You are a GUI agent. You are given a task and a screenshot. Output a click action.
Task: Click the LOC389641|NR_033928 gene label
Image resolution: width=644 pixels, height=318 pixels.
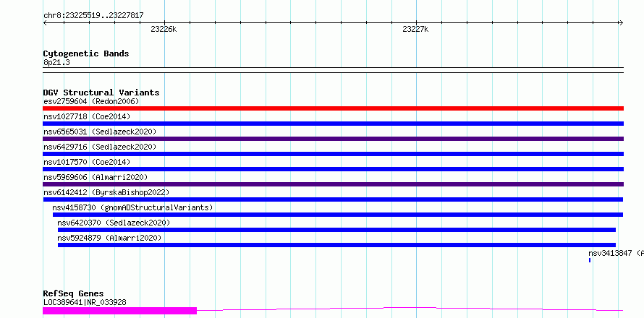click(85, 302)
